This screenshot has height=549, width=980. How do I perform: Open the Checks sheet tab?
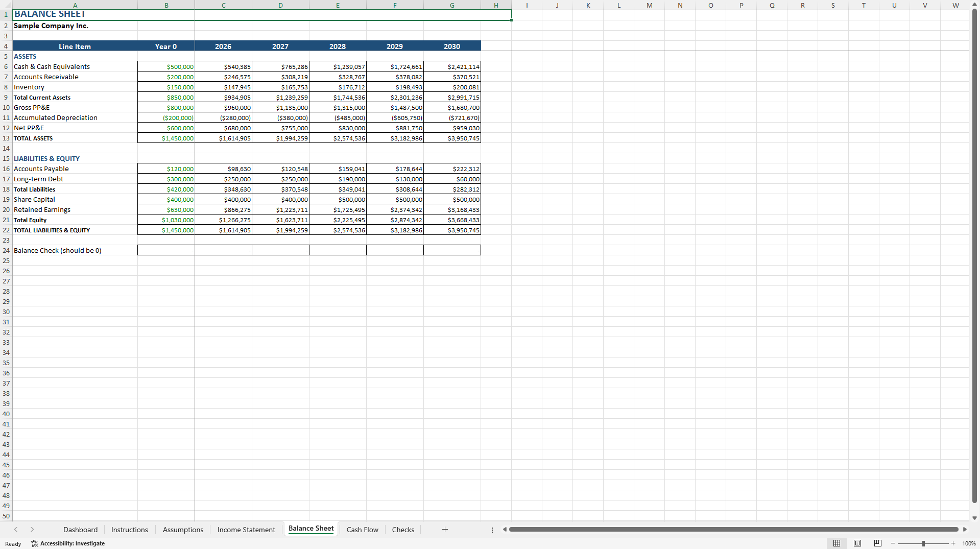tap(403, 530)
